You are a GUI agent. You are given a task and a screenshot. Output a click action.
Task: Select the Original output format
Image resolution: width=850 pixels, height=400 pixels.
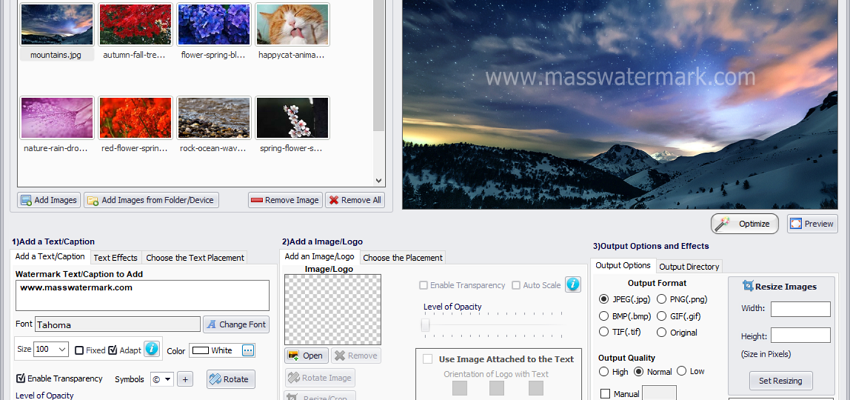tap(661, 332)
